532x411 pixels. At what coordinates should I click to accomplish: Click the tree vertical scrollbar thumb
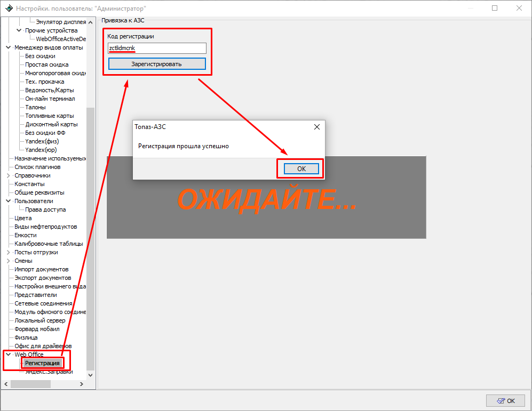pyautogui.click(x=90, y=239)
